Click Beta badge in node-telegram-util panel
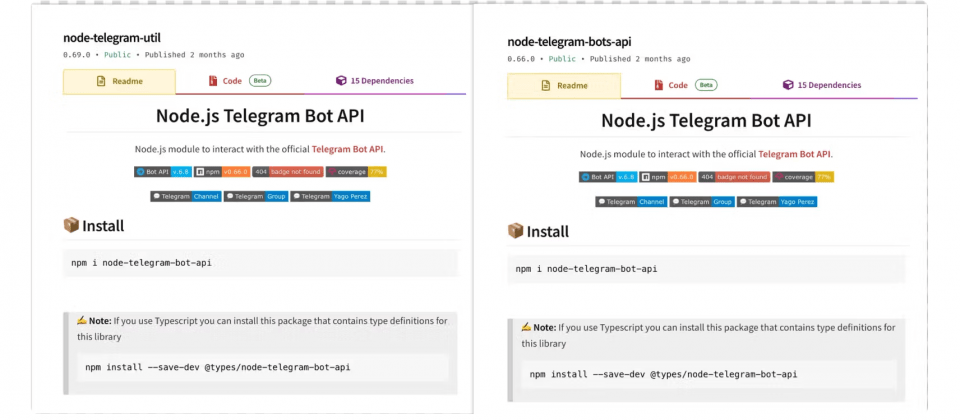 [x=260, y=81]
